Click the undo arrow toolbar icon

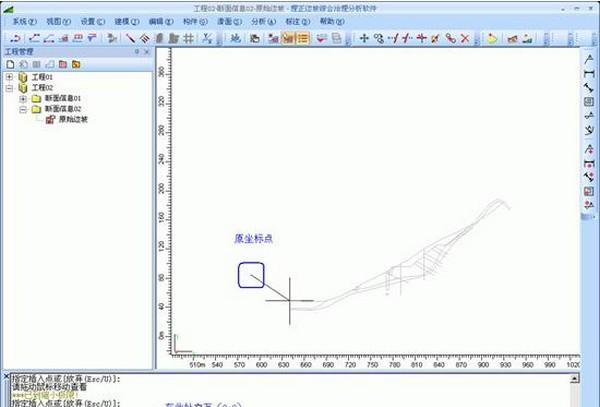tap(16, 38)
